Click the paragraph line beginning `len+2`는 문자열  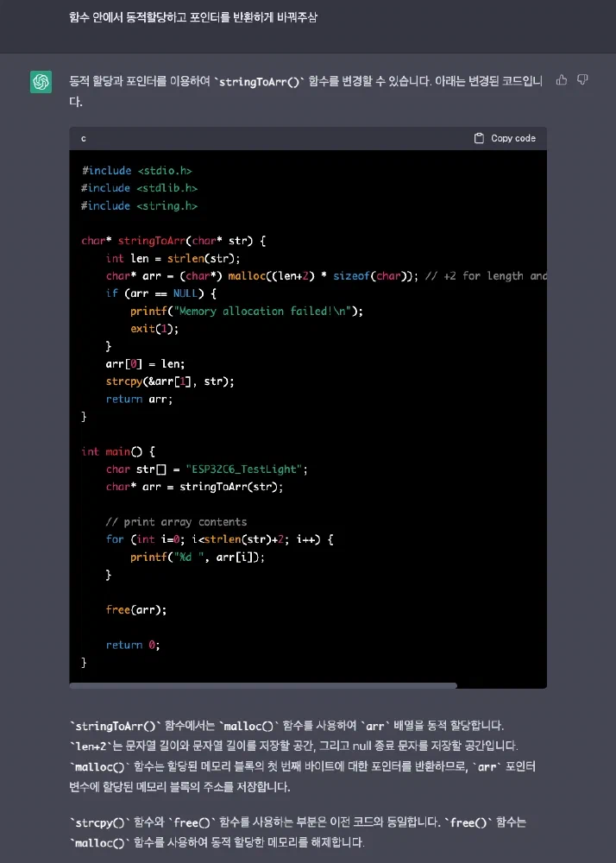click(x=293, y=746)
